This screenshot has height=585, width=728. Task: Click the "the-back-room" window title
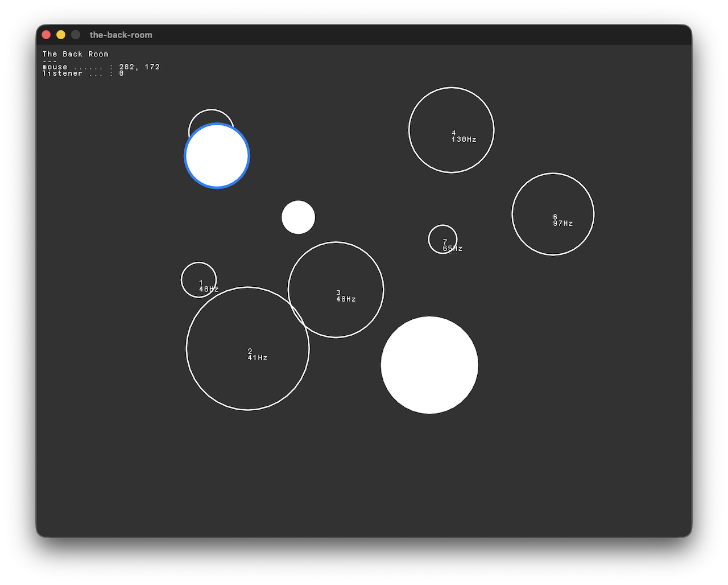(x=121, y=35)
